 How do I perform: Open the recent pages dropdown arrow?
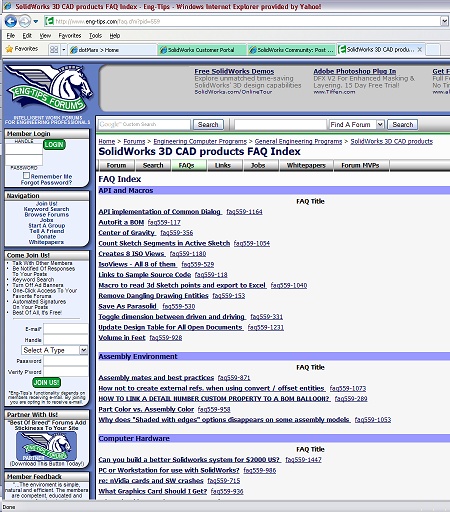point(36,22)
